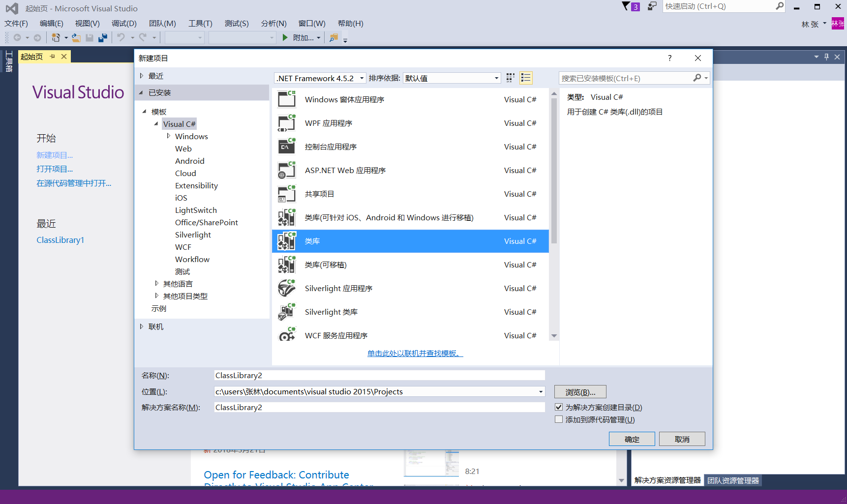Open the 调试(D) menu

tap(124, 24)
